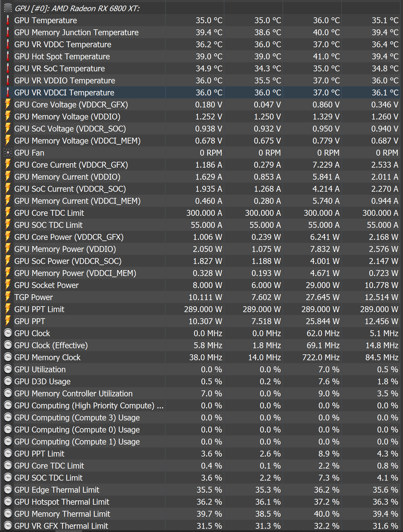403x532 pixels.
Task: Click thermometer icon beside GPU Hot Spot Temperature
Action: coord(8,56)
